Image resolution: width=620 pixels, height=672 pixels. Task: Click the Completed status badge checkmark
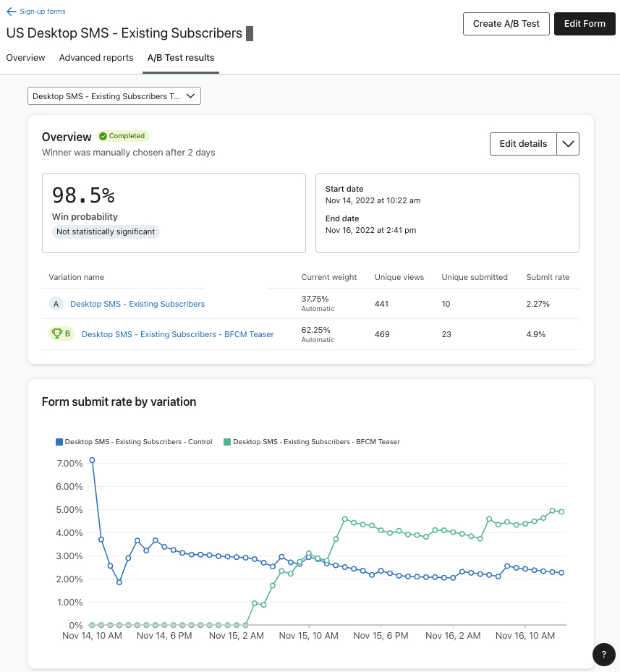[x=103, y=136]
